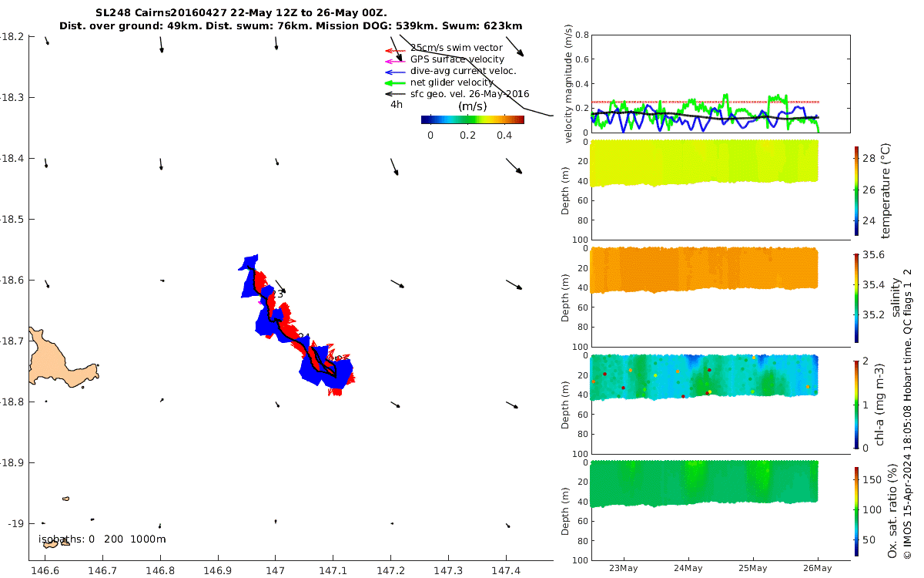Screen dimensions: 924x578
Task: Click the '24May' time axis label
Action: click(x=688, y=569)
